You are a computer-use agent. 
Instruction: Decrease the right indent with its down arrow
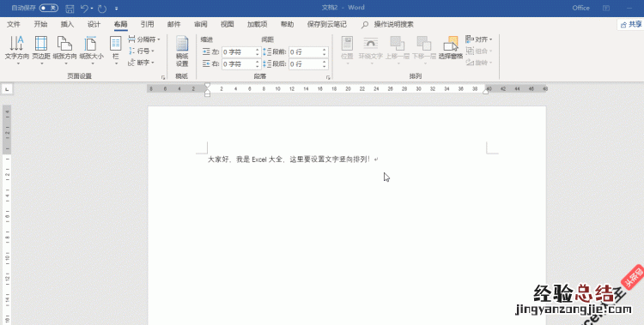pos(258,67)
